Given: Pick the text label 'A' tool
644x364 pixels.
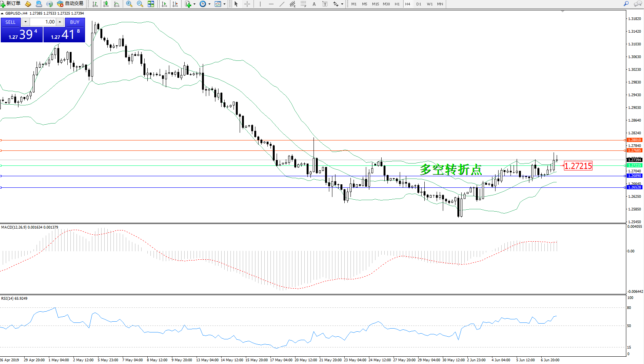Looking at the screenshot, I should (314, 4).
